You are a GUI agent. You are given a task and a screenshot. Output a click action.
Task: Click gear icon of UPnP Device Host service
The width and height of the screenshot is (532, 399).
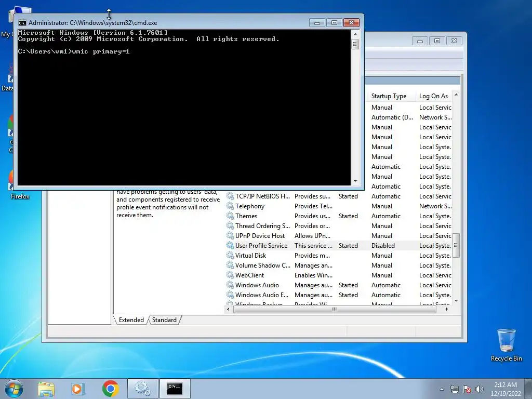tap(230, 235)
